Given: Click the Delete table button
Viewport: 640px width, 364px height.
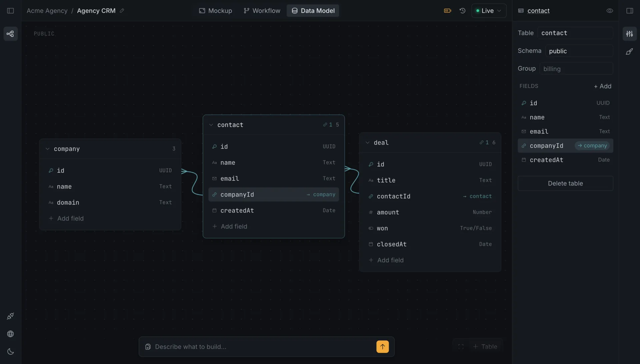Looking at the screenshot, I should pos(565,183).
